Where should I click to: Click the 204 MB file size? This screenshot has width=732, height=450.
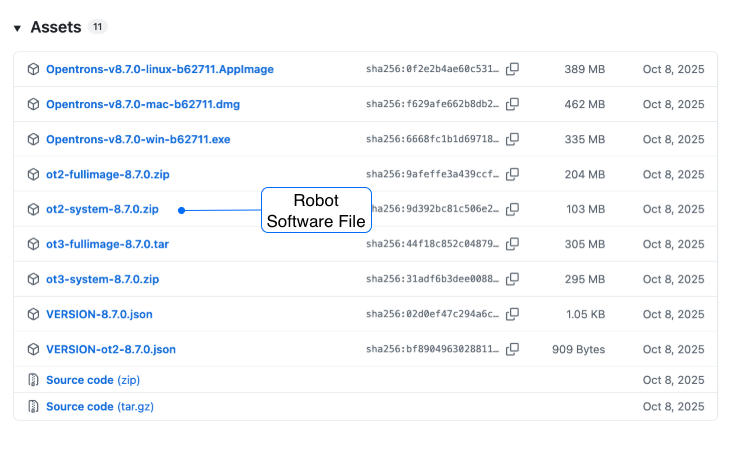(x=584, y=174)
